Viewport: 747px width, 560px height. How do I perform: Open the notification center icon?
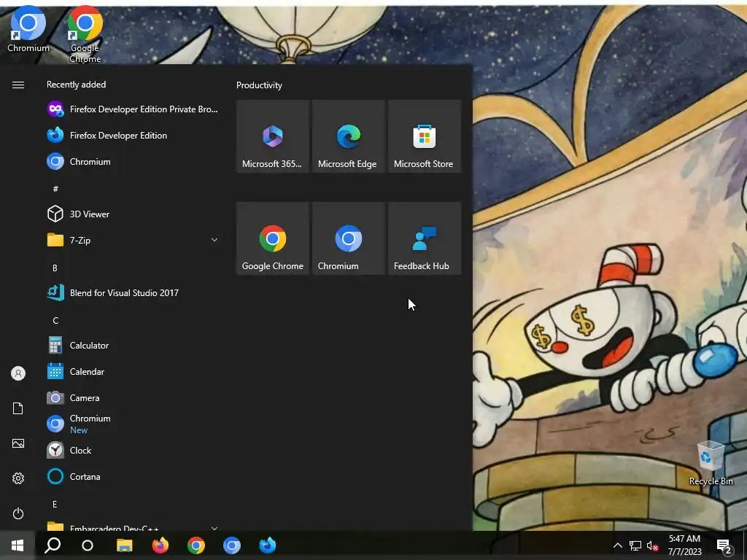click(725, 546)
